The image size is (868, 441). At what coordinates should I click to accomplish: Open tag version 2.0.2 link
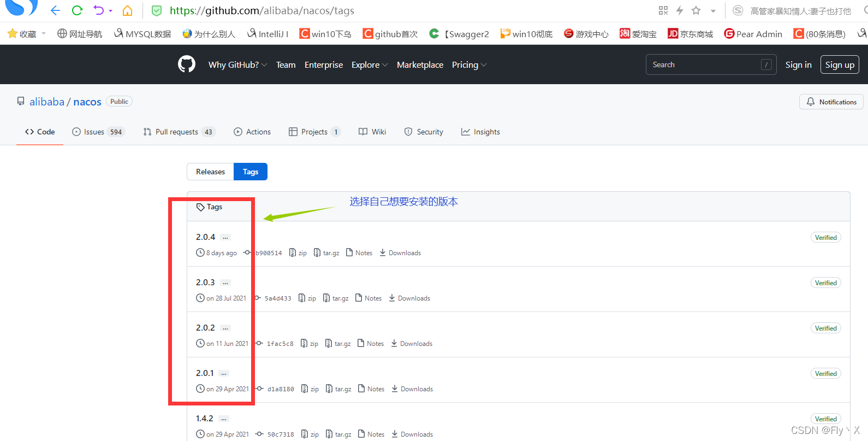pyautogui.click(x=205, y=328)
